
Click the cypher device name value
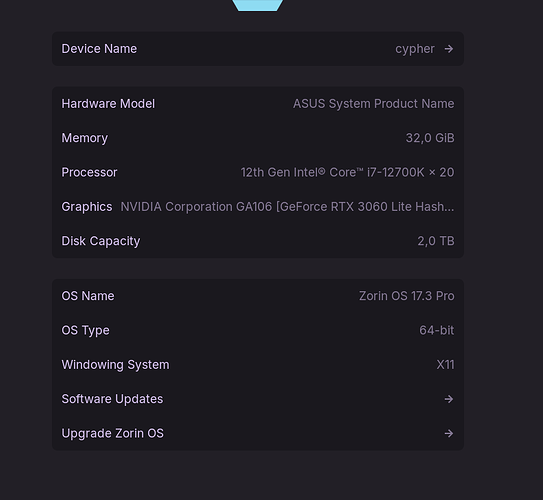(415, 49)
